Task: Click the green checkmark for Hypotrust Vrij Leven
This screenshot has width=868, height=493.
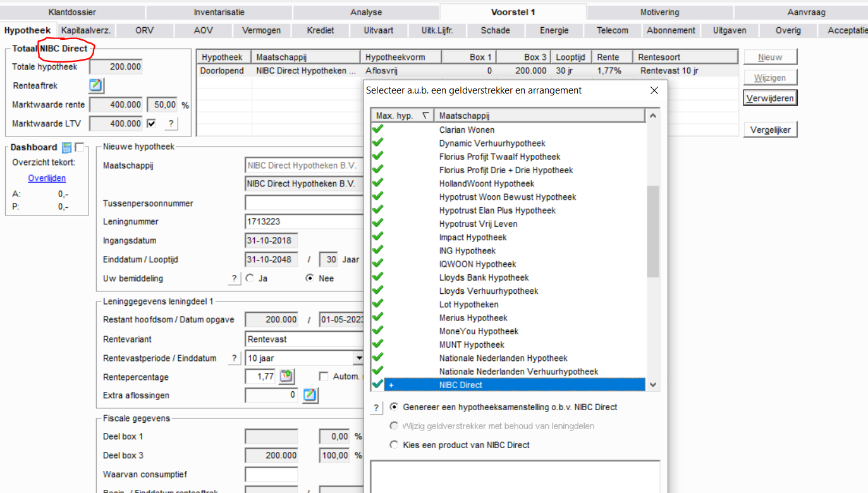Action: pos(378,224)
